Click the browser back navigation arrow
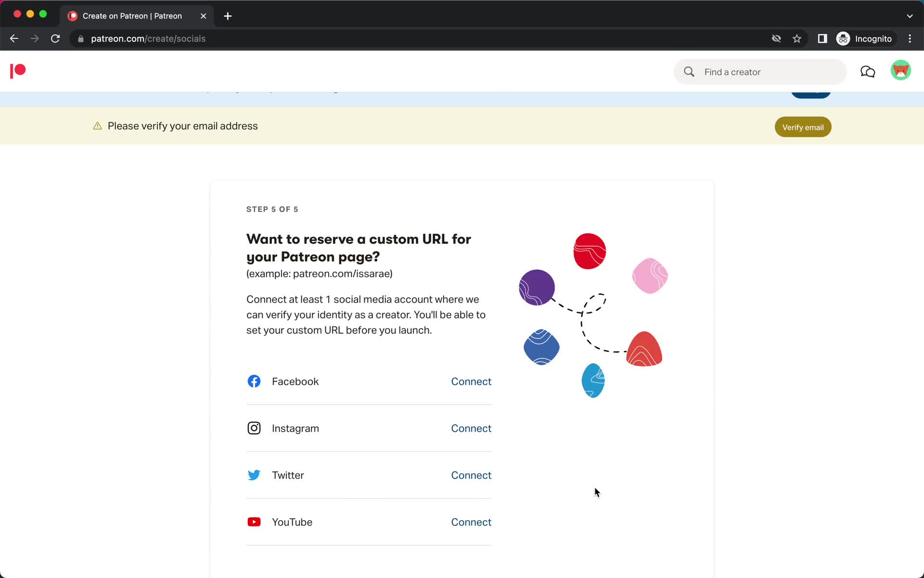This screenshot has width=924, height=578. click(13, 39)
